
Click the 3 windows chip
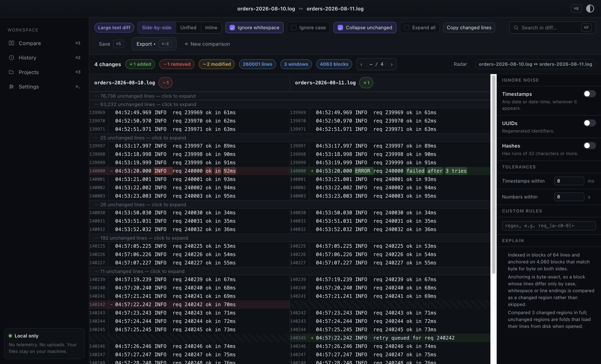click(x=296, y=64)
